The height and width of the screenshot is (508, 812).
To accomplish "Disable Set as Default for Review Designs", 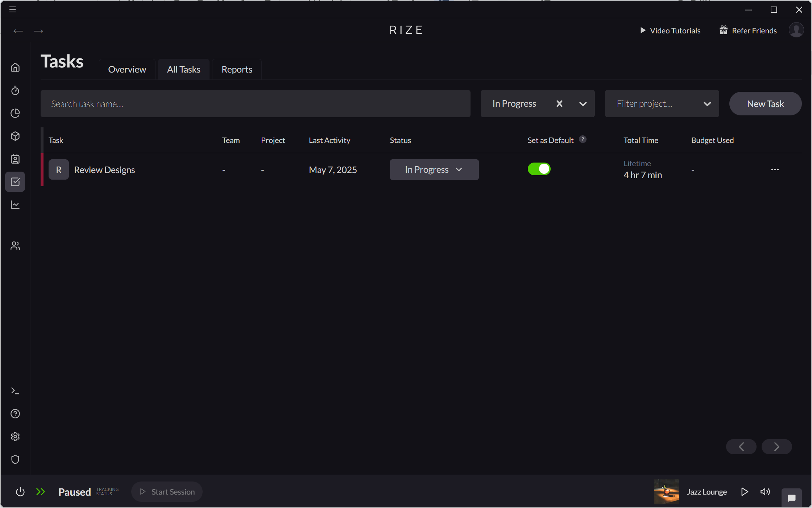I will 539,169.
